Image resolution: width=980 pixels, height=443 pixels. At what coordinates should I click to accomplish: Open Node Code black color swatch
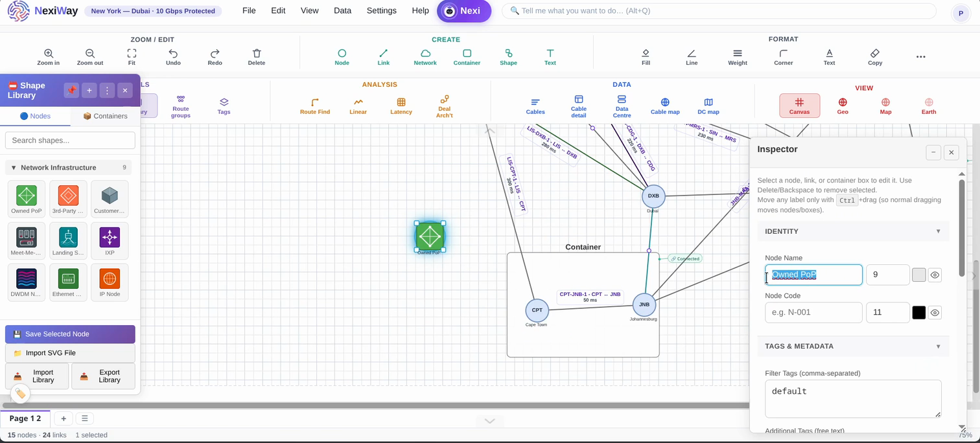918,312
